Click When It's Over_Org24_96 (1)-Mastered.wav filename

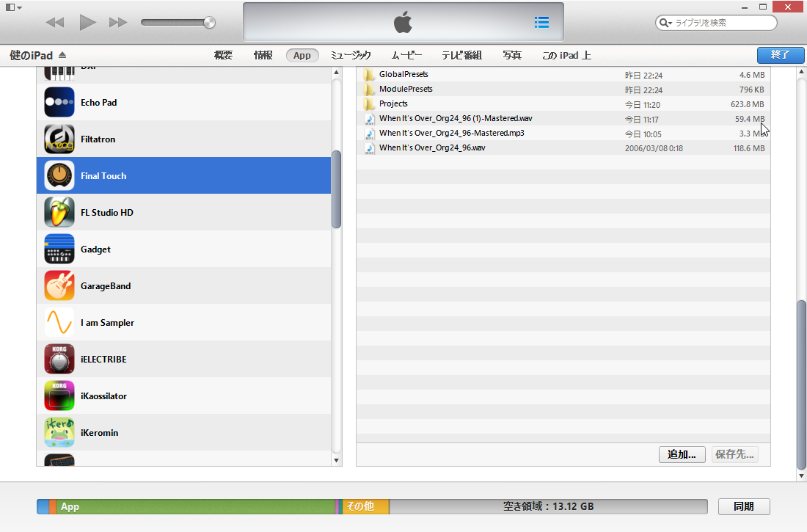[456, 118]
